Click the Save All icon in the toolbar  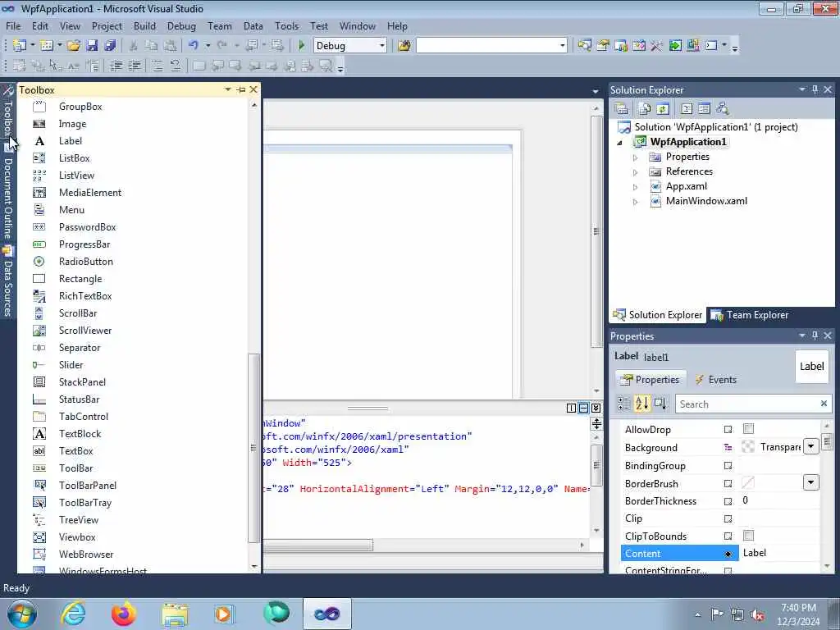[x=110, y=46]
